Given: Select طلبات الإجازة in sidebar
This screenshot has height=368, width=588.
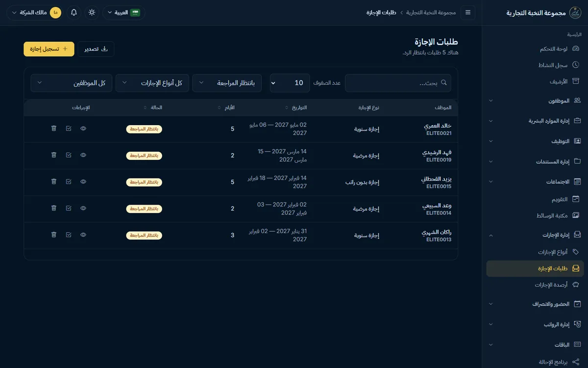Looking at the screenshot, I should coord(535,268).
